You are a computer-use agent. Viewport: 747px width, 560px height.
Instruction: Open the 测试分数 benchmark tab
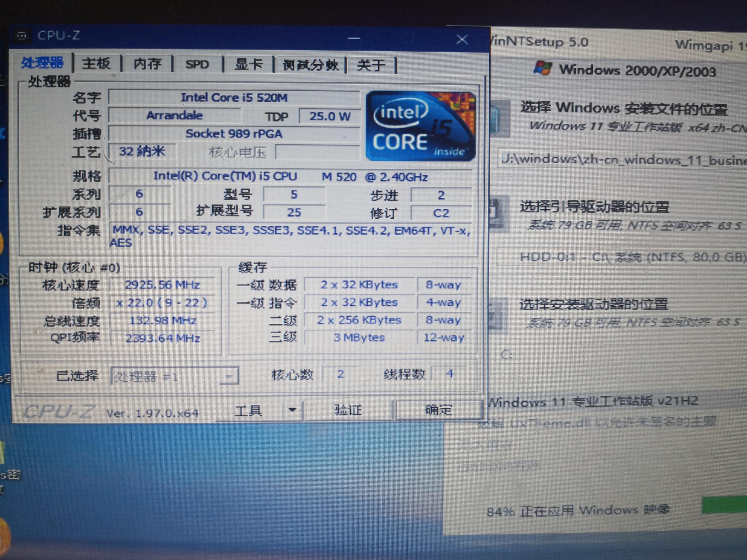(310, 65)
